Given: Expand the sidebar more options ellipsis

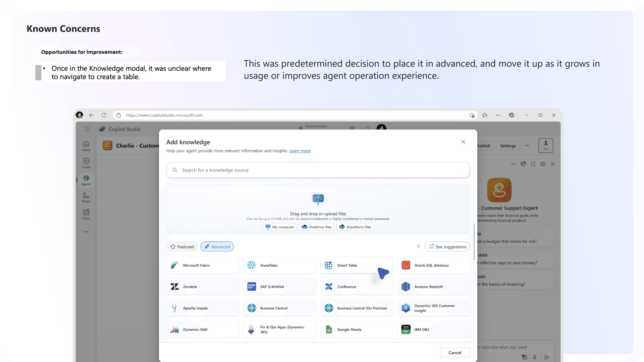Looking at the screenshot, I should point(86,232).
